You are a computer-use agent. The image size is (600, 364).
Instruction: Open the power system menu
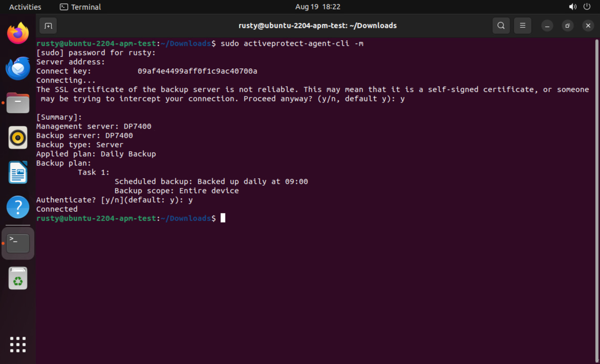(587, 7)
